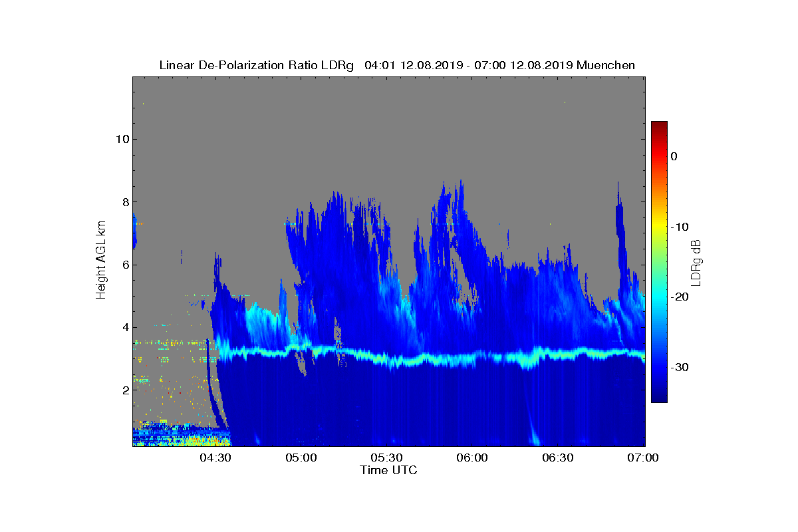Click the 'Height AGL km' axis label
The height and width of the screenshot is (532, 798).
tap(101, 261)
